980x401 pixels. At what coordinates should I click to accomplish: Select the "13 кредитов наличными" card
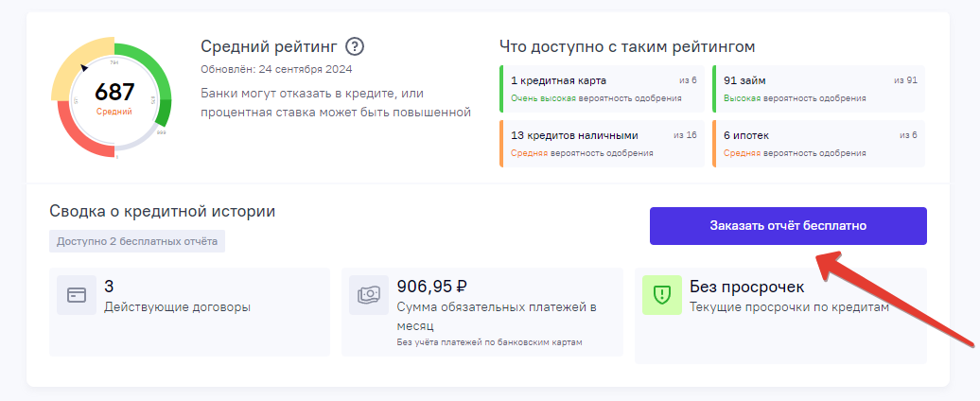[x=602, y=144]
